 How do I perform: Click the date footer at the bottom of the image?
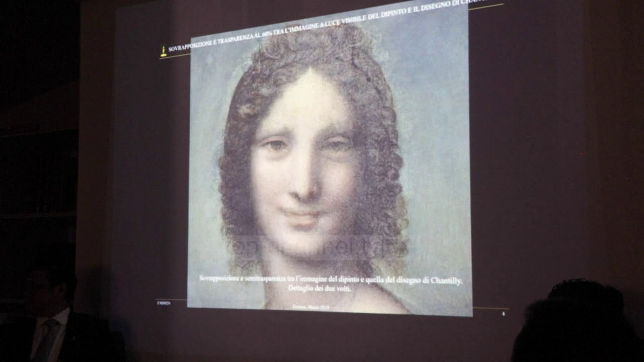tap(311, 306)
